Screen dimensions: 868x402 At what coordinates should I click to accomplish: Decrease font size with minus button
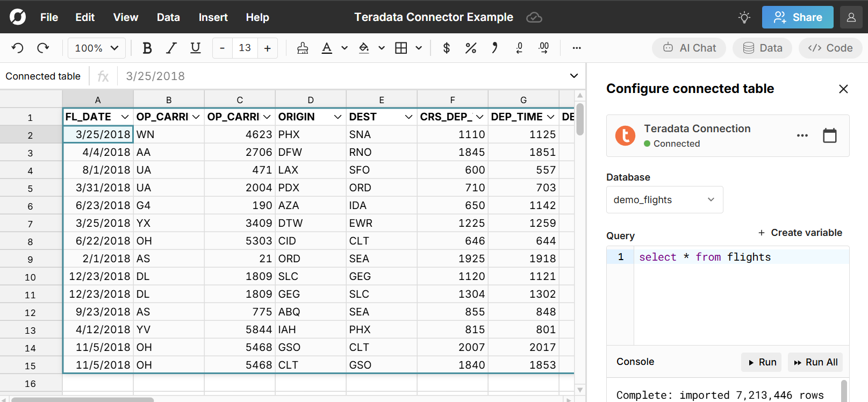222,48
